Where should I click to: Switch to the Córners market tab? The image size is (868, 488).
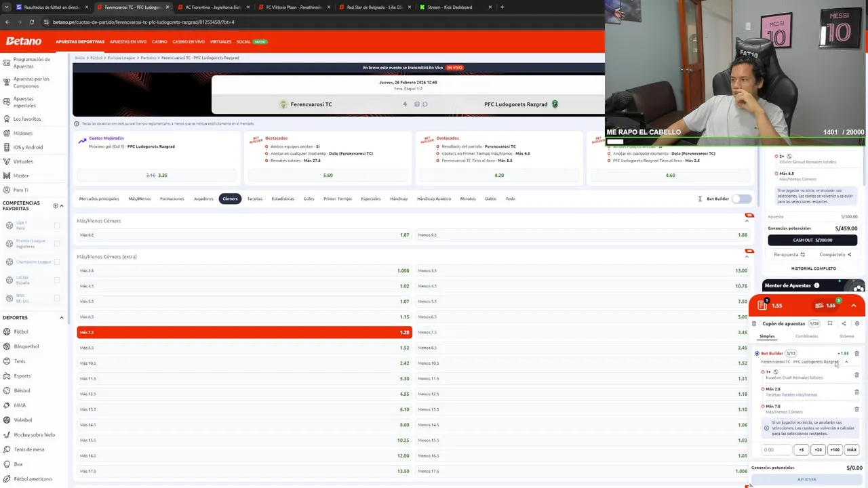[x=230, y=199]
